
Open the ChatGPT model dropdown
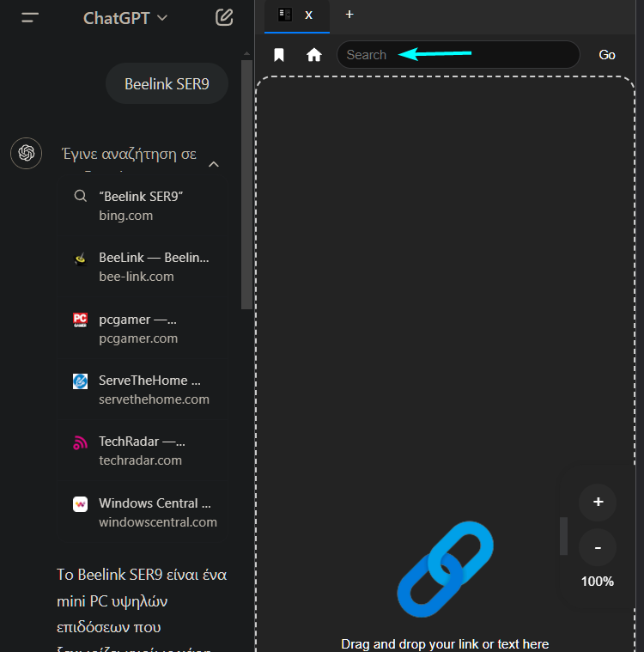[125, 18]
